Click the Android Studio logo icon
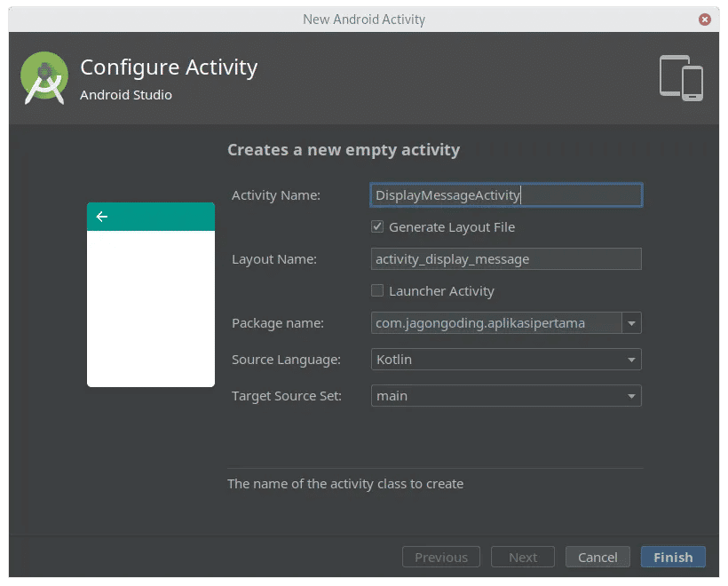The width and height of the screenshot is (728, 586). [44, 77]
